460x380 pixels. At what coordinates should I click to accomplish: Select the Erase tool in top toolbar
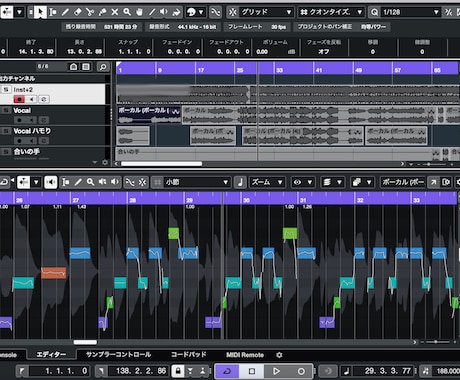pos(78,12)
